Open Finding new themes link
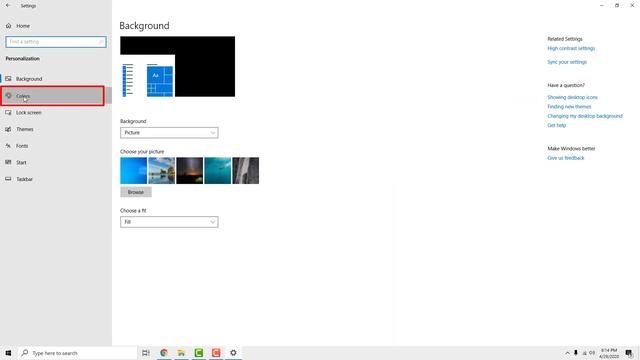 click(x=569, y=107)
